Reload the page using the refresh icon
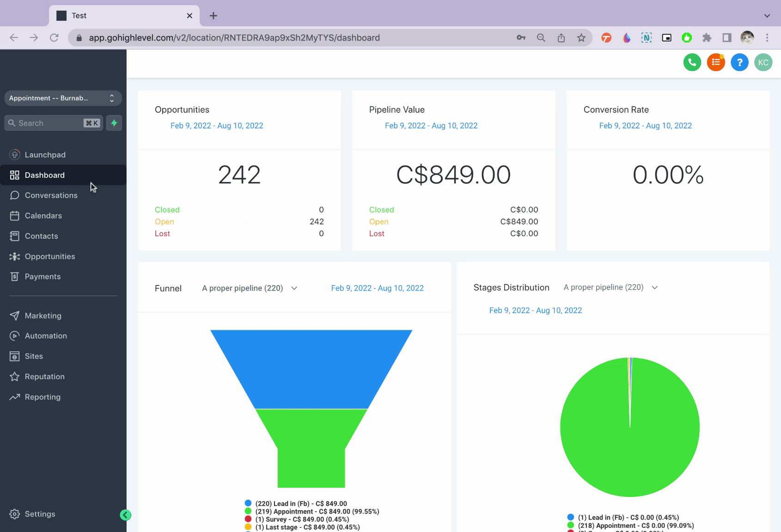Viewport: 781px width, 532px height. click(54, 38)
